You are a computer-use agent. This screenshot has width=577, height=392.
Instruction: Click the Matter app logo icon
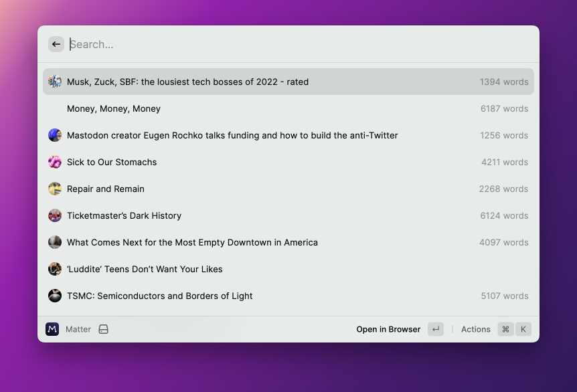[52, 329]
